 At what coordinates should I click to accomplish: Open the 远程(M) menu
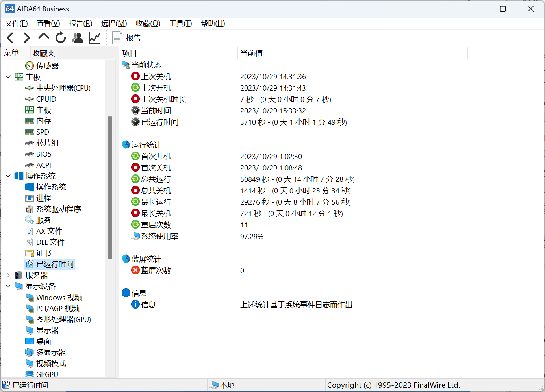pyautogui.click(x=114, y=24)
